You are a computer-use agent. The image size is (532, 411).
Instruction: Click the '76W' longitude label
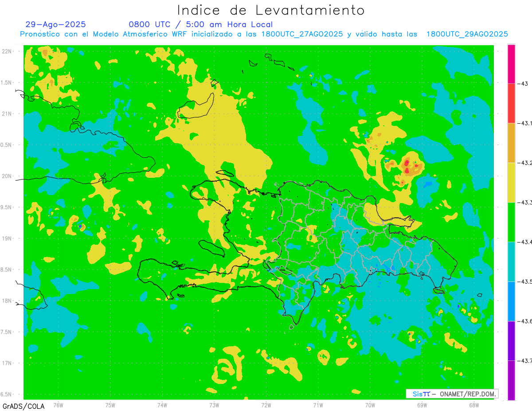58,405
